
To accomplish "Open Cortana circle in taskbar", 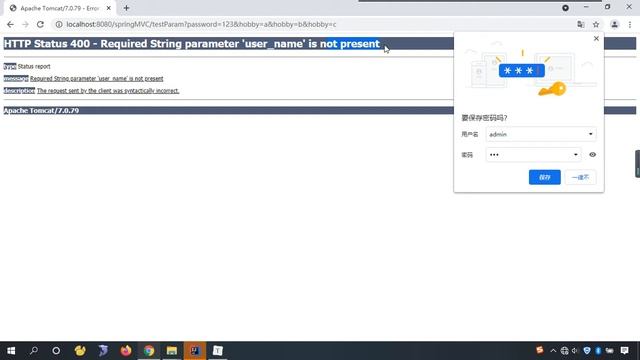I will [56, 351].
